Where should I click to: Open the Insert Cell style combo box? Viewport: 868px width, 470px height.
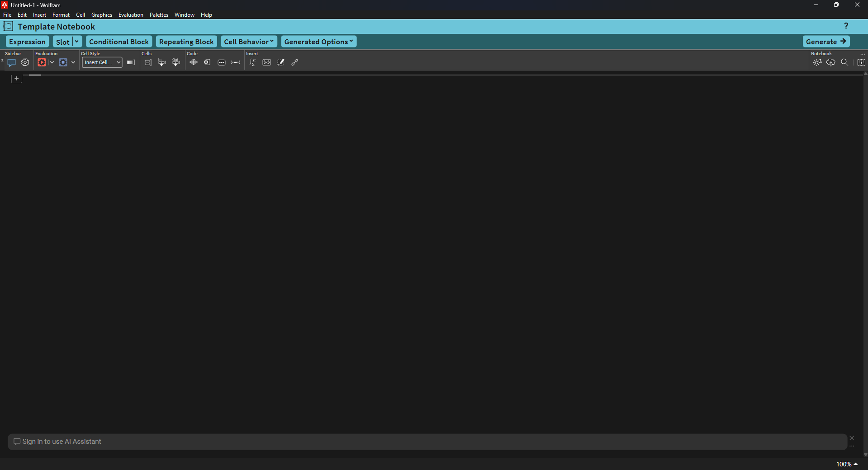102,62
